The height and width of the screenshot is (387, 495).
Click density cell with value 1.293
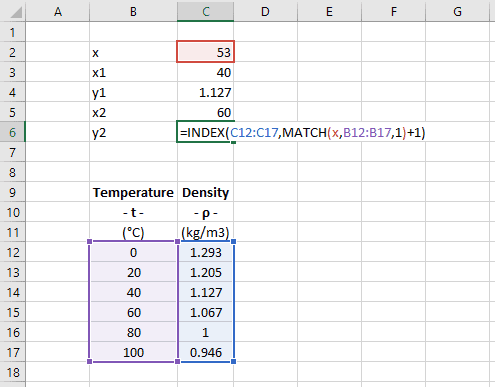pyautogui.click(x=205, y=252)
